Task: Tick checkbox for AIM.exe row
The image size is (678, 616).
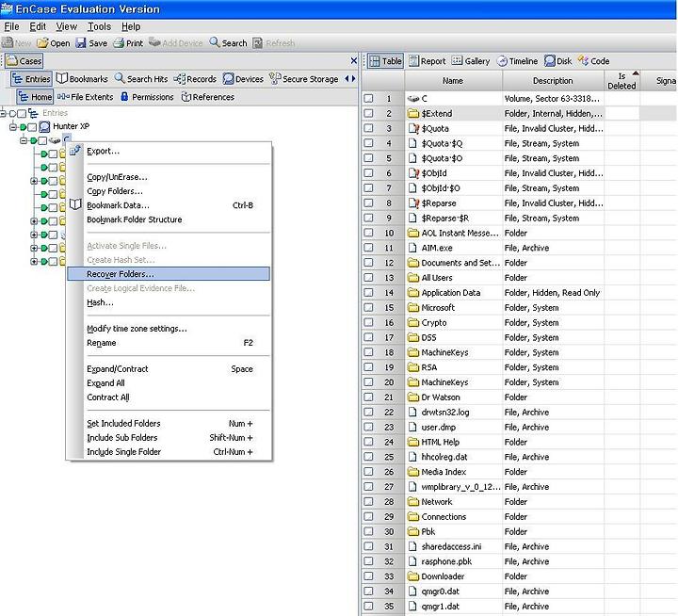Action: tap(368, 248)
